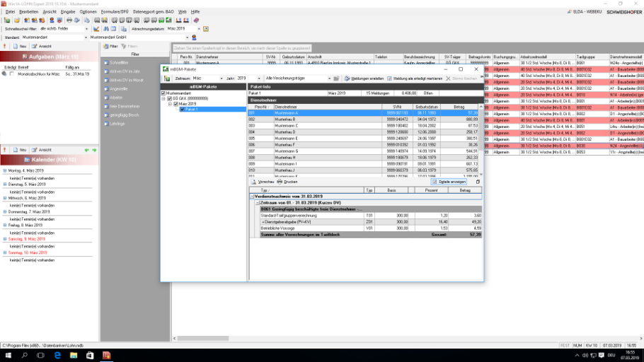
Task: Open the Mandant Mustermandant dropdown
Action: pos(86,37)
